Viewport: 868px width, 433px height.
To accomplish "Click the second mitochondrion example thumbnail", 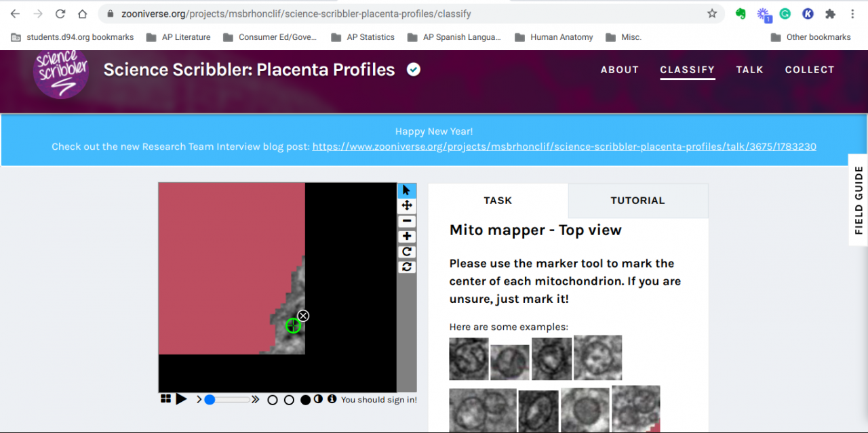I will tap(510, 363).
